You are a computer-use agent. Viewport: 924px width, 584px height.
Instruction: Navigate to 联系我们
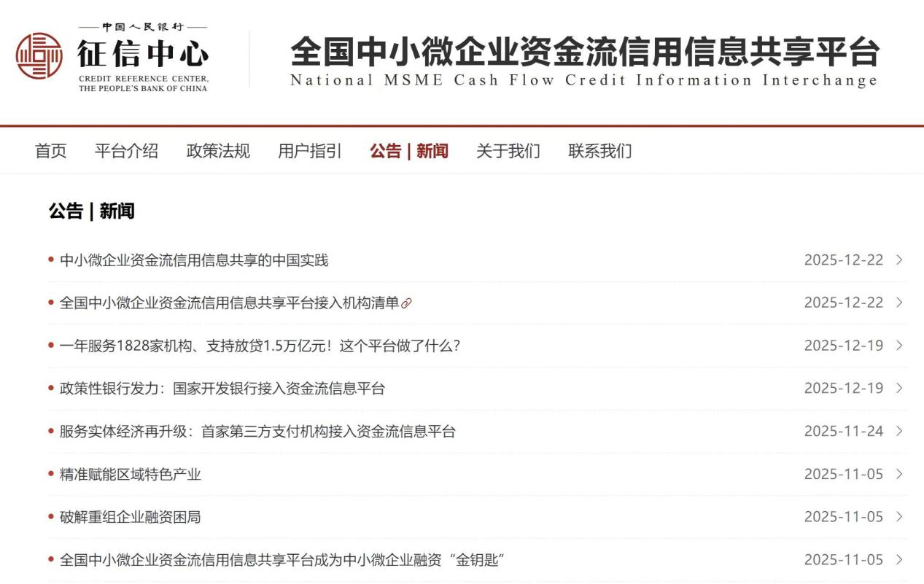(599, 151)
